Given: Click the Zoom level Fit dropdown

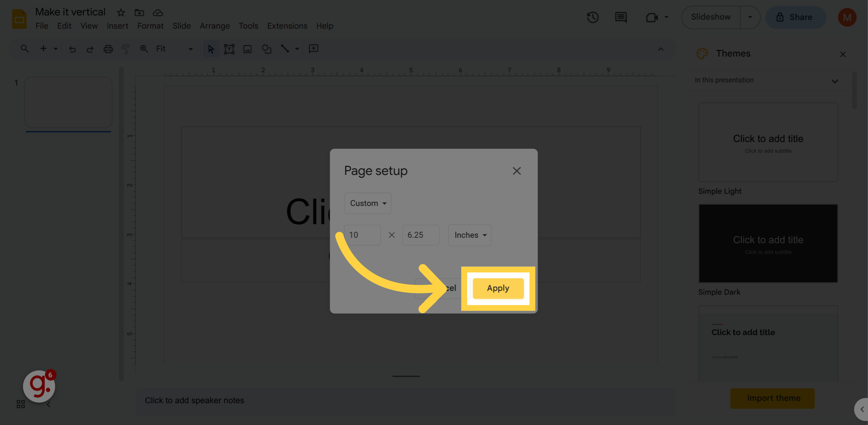Looking at the screenshot, I should 173,49.
